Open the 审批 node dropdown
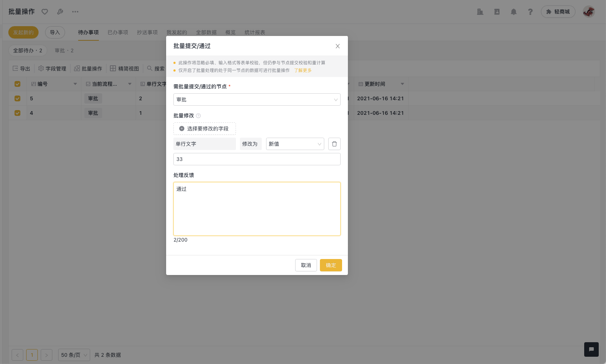 [x=257, y=100]
